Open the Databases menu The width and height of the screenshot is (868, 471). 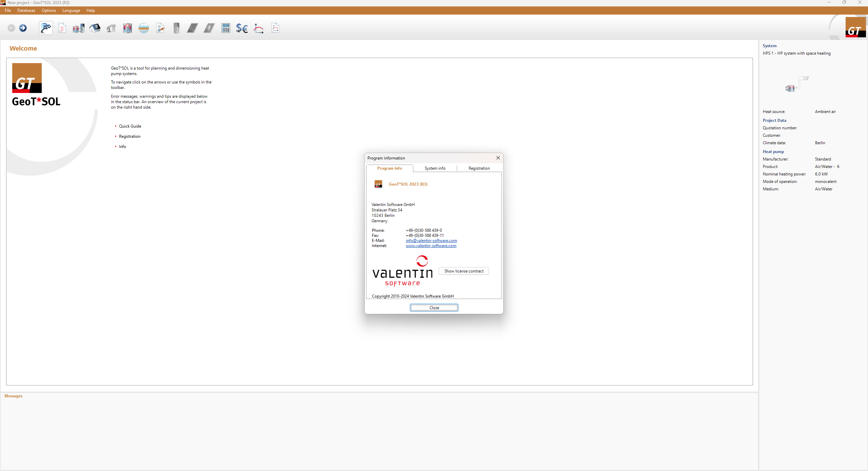coord(25,11)
